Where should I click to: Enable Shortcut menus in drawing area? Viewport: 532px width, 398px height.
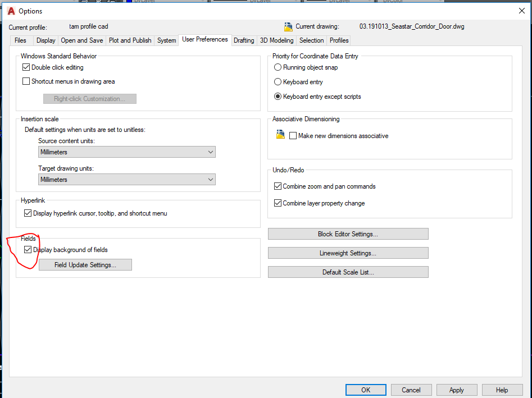(26, 81)
